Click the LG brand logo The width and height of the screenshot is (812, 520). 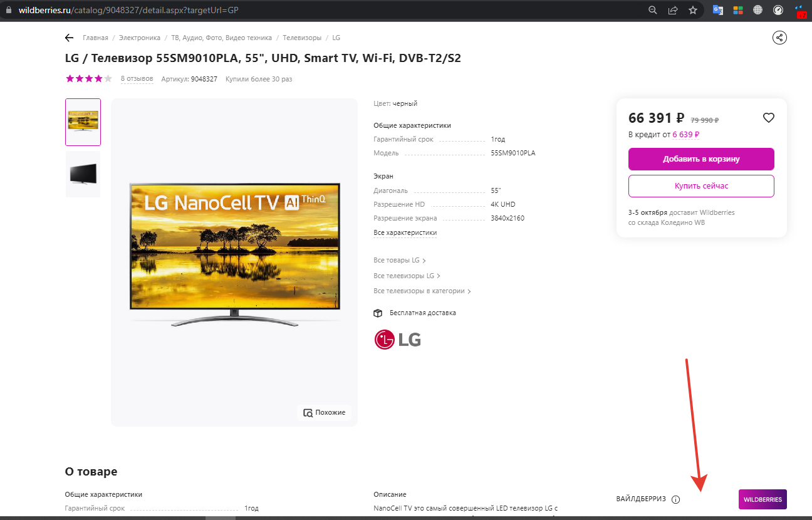click(397, 339)
